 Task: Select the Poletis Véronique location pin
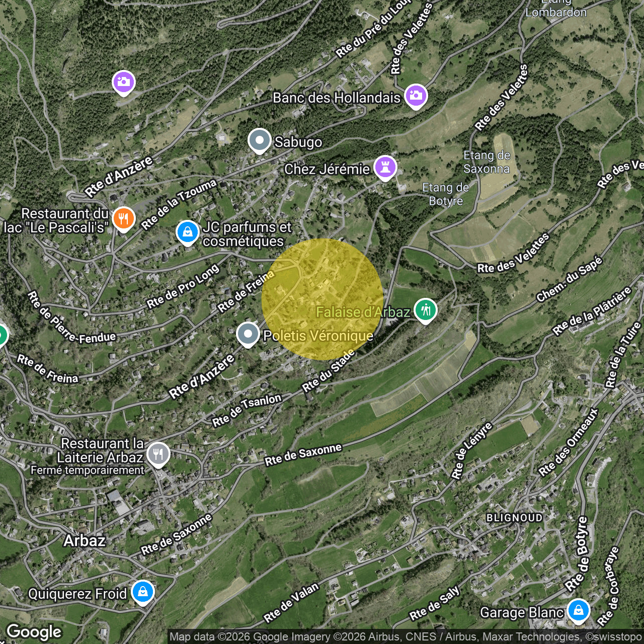tap(248, 334)
